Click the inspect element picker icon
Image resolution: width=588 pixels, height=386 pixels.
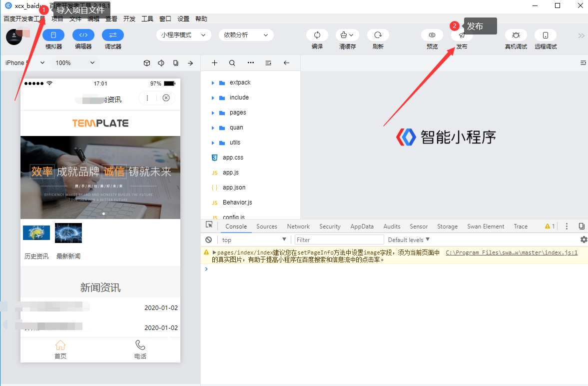(209, 225)
